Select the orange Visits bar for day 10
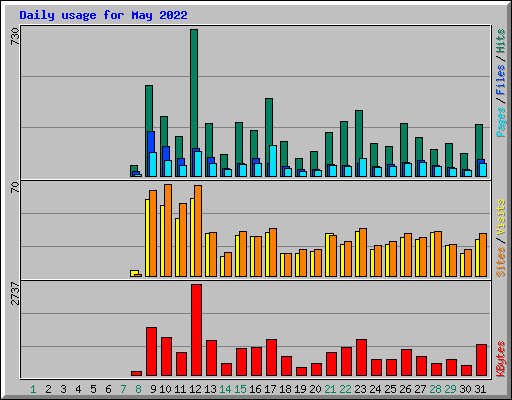Image resolution: width=512 pixels, height=400 pixels. tap(168, 230)
